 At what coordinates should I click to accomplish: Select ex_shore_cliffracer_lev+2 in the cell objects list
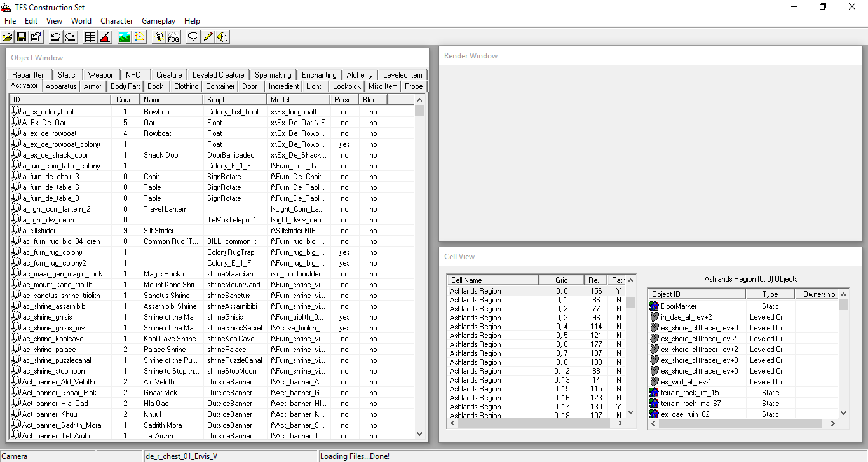(743, 350)
